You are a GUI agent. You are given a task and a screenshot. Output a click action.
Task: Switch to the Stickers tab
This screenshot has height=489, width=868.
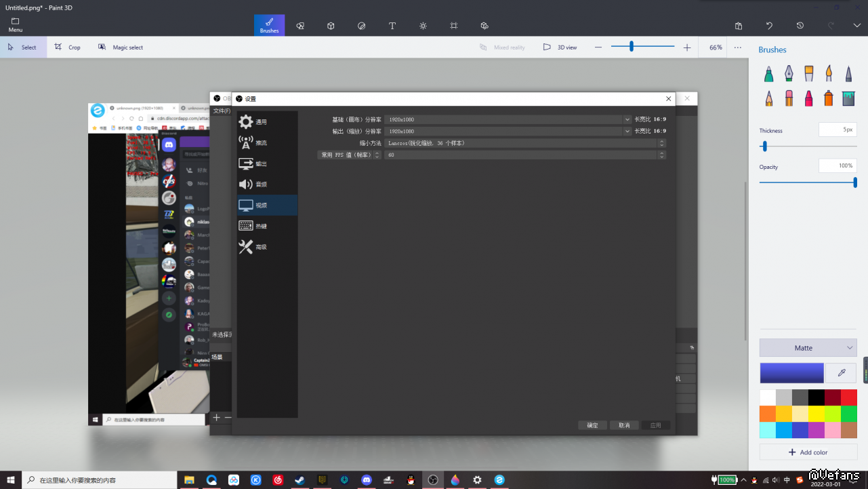[x=361, y=26]
